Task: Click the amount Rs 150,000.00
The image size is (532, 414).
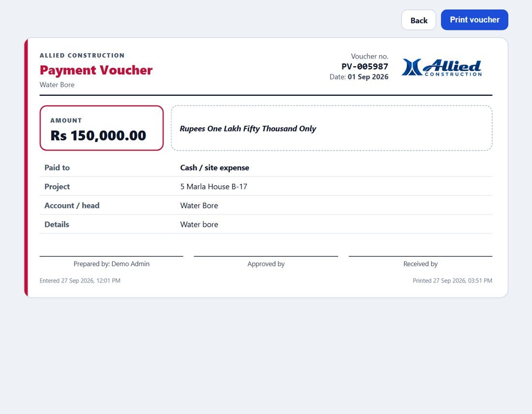Action: pyautogui.click(x=98, y=136)
